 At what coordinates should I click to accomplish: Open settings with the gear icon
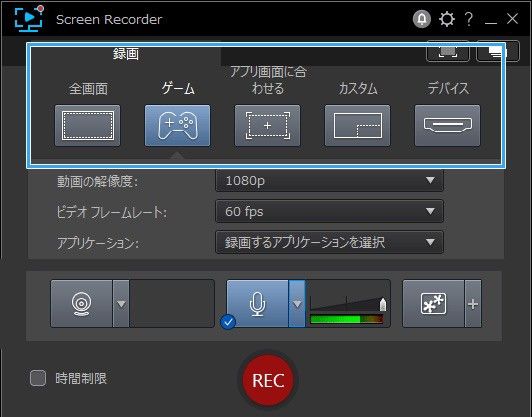[x=446, y=19]
